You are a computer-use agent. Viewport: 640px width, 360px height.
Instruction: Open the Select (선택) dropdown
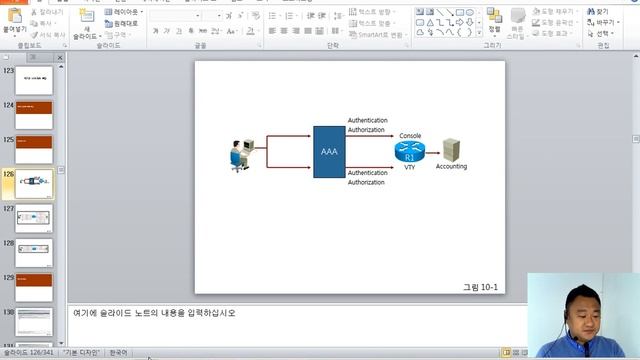tap(600, 34)
